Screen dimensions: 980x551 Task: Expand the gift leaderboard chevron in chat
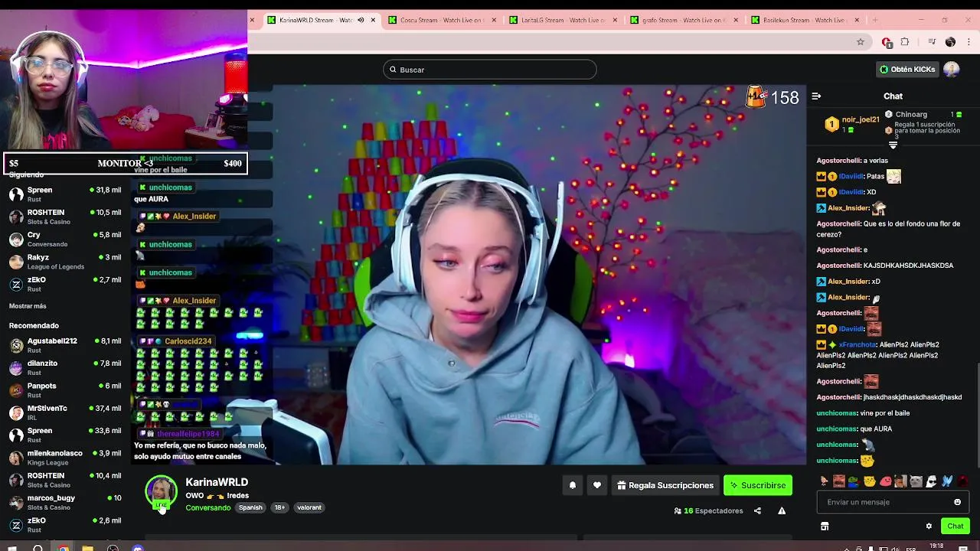tap(893, 145)
